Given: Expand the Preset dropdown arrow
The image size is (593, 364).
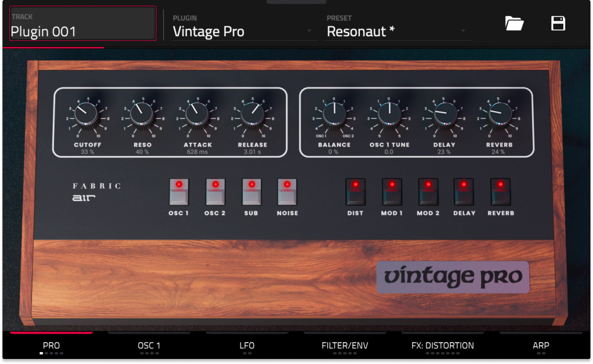Looking at the screenshot, I should coord(463,31).
